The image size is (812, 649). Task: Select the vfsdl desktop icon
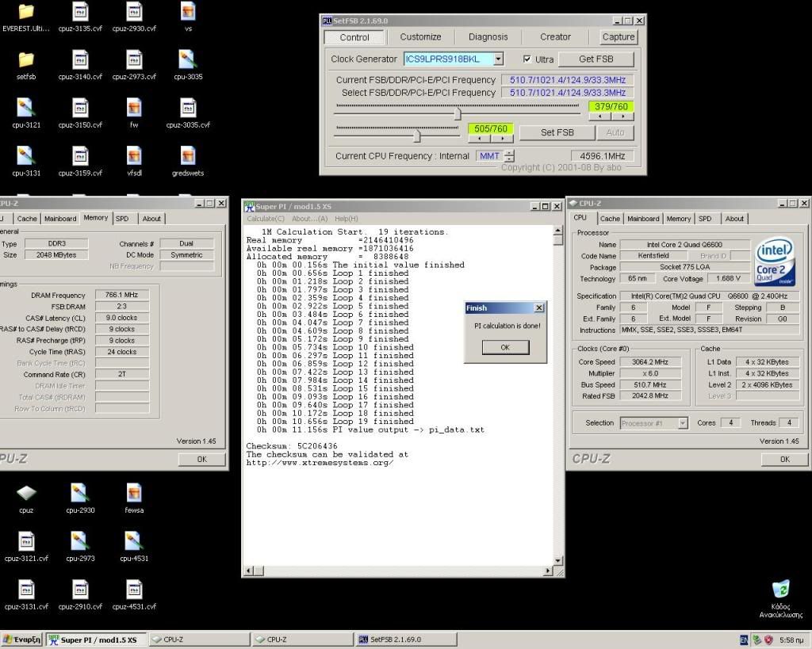[134, 156]
